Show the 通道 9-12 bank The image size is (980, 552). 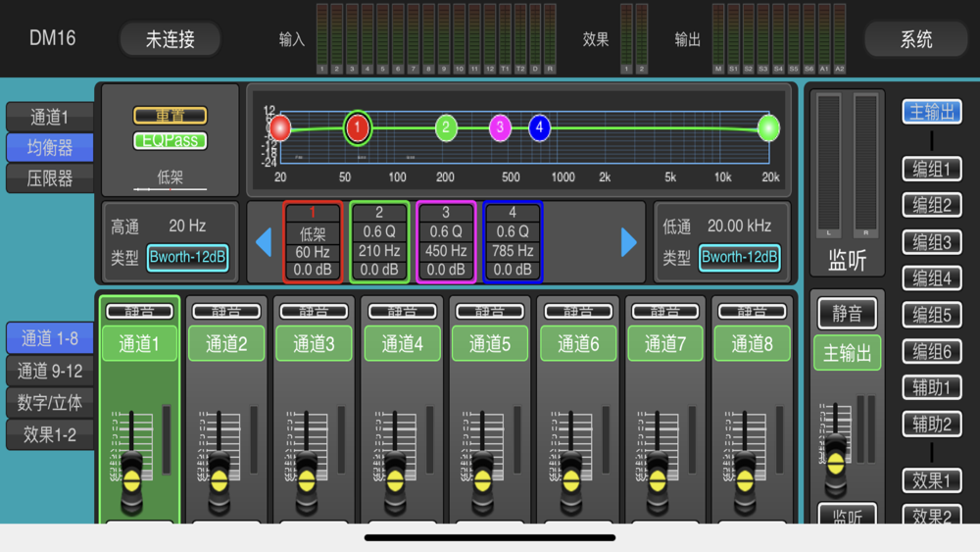tap(50, 371)
